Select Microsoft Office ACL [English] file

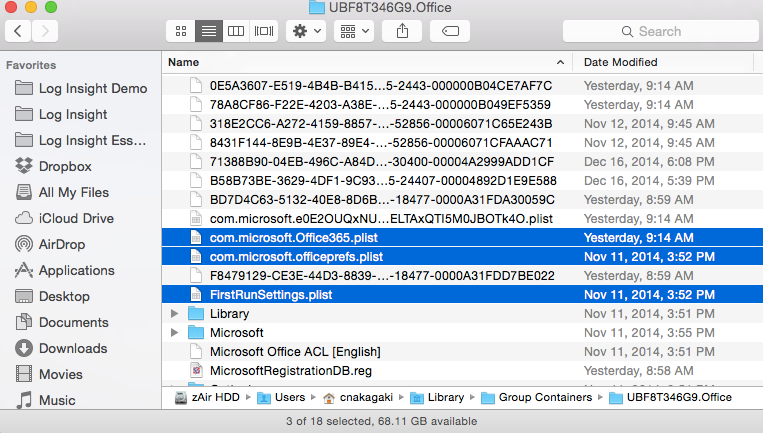tap(462, 352)
